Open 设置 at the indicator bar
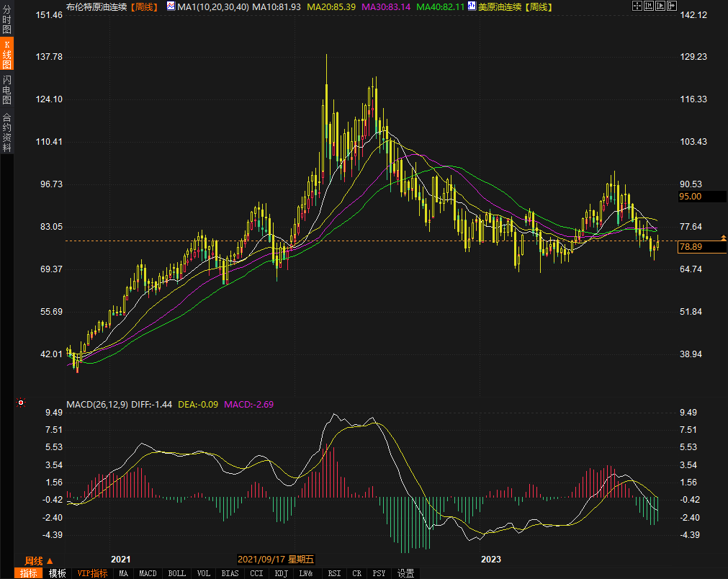The height and width of the screenshot is (579, 728). (x=406, y=573)
